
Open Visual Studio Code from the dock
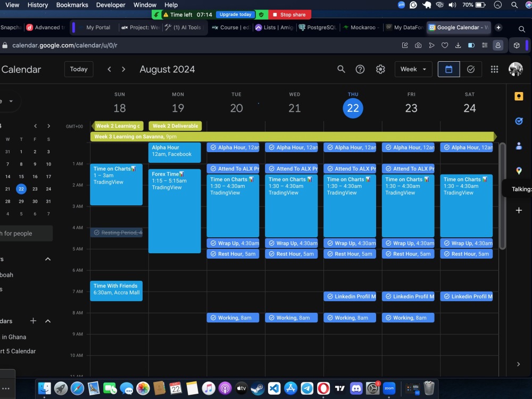click(274, 388)
